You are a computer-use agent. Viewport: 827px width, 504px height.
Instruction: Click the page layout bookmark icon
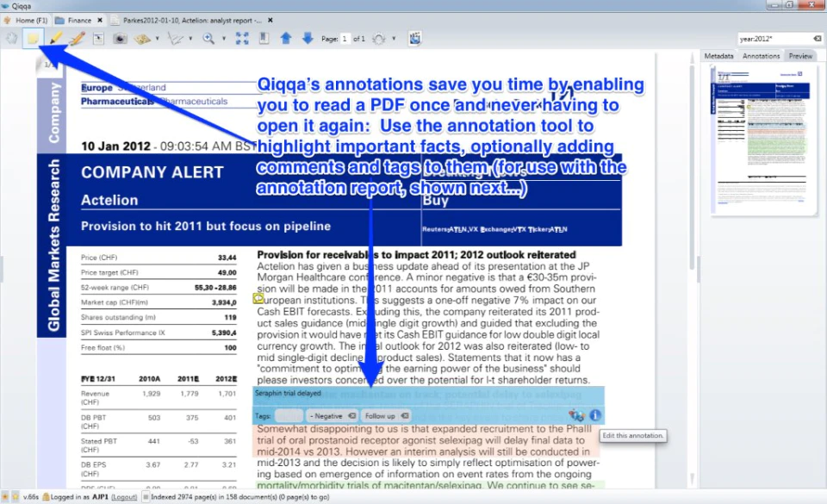(x=264, y=39)
